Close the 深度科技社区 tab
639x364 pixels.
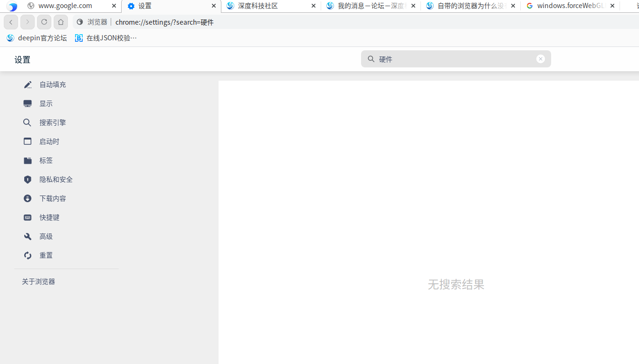pos(313,6)
